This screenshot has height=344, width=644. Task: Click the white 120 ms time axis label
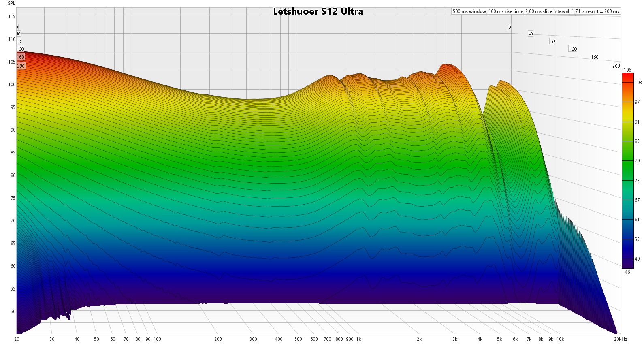[x=573, y=49]
